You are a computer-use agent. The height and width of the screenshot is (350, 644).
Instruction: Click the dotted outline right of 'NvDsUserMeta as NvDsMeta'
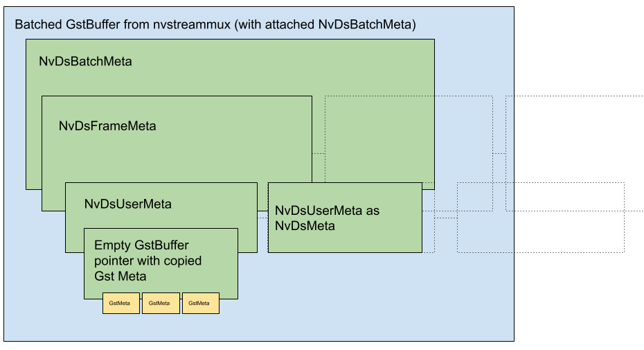428,222
